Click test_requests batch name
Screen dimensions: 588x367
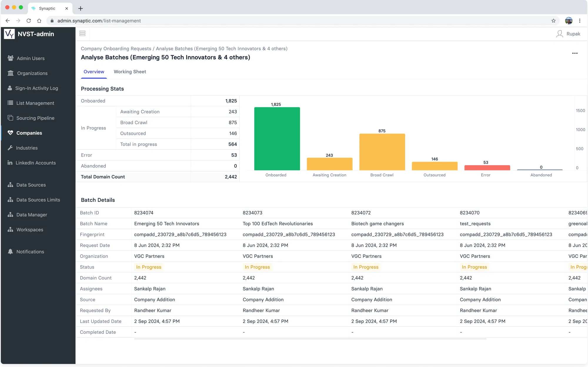pos(475,224)
